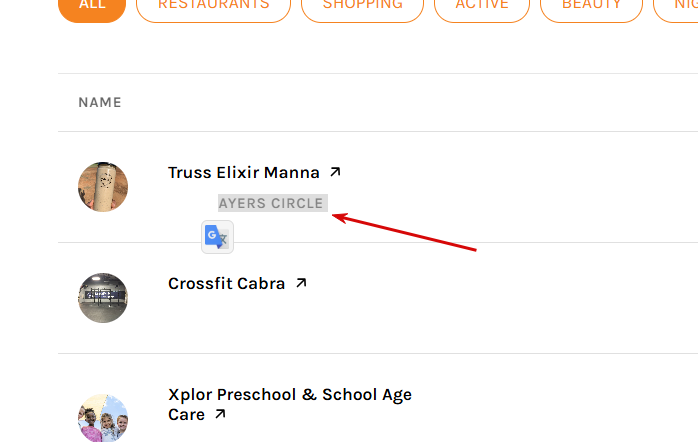Open external link arrow beside Crossfit Cabra
This screenshot has width=698, height=442.
(301, 283)
